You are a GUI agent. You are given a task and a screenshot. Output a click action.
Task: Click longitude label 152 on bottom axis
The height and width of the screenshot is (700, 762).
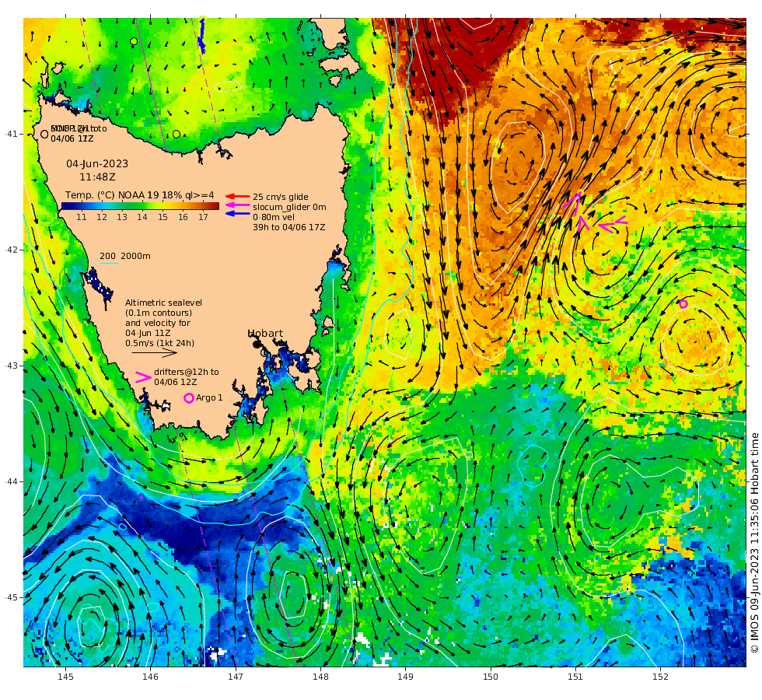coord(660,677)
